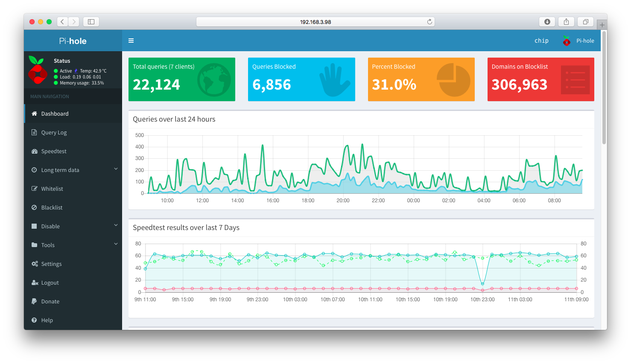Screen dimensions: 631x364
Task: Open the Safari downloads button
Action: pyautogui.click(x=547, y=22)
